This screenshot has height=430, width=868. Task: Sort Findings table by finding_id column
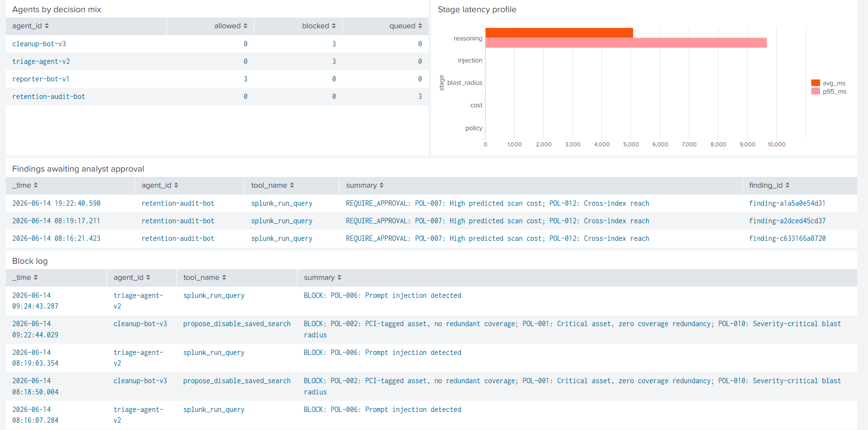click(769, 185)
